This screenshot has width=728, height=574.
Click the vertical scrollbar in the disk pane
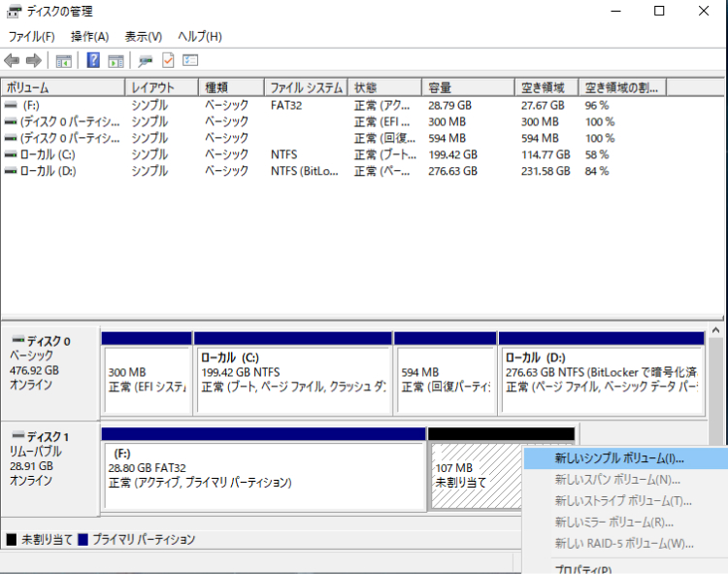(x=716, y=408)
